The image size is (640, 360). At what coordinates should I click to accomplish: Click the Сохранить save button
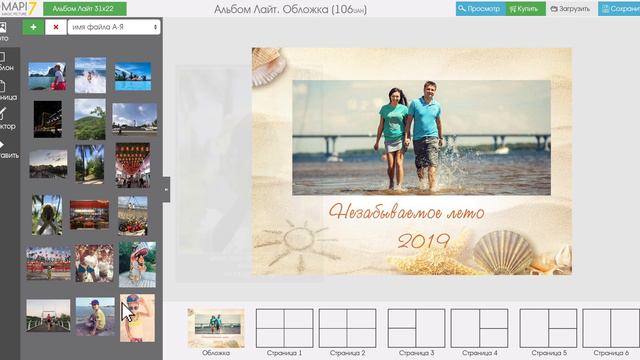619,9
